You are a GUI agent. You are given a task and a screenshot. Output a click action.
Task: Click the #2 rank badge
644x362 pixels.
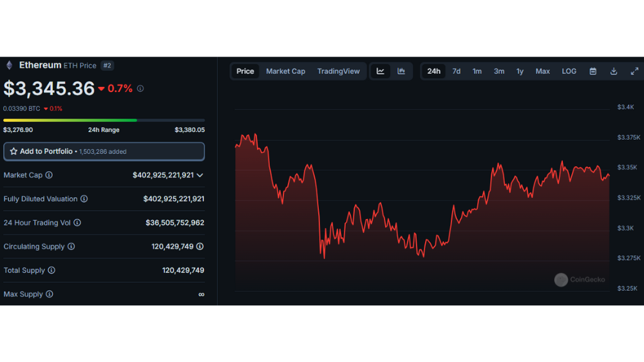click(x=107, y=65)
